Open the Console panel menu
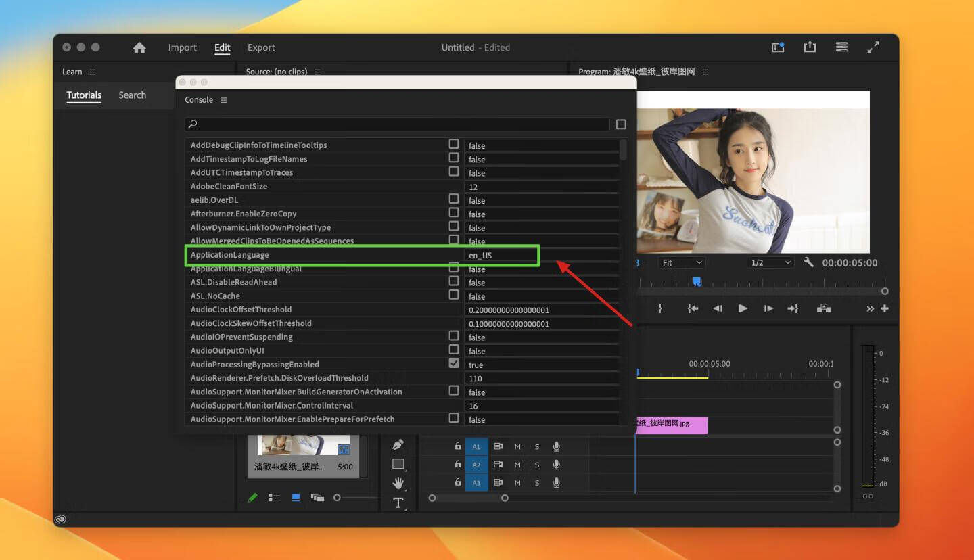Viewport: 974px width, 560px height. pyautogui.click(x=224, y=100)
